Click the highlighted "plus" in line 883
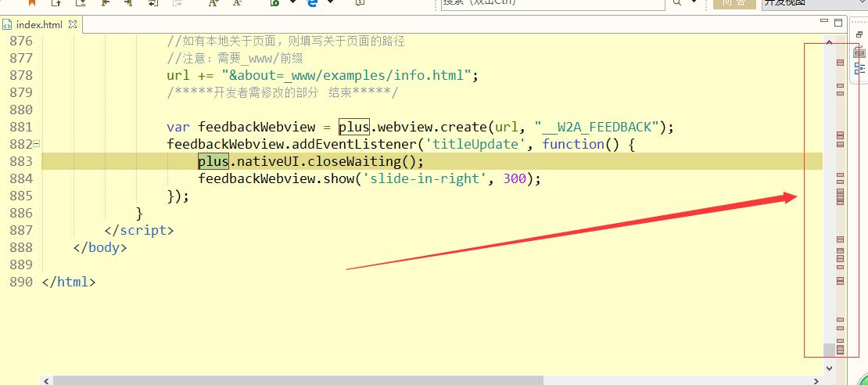 [x=213, y=161]
